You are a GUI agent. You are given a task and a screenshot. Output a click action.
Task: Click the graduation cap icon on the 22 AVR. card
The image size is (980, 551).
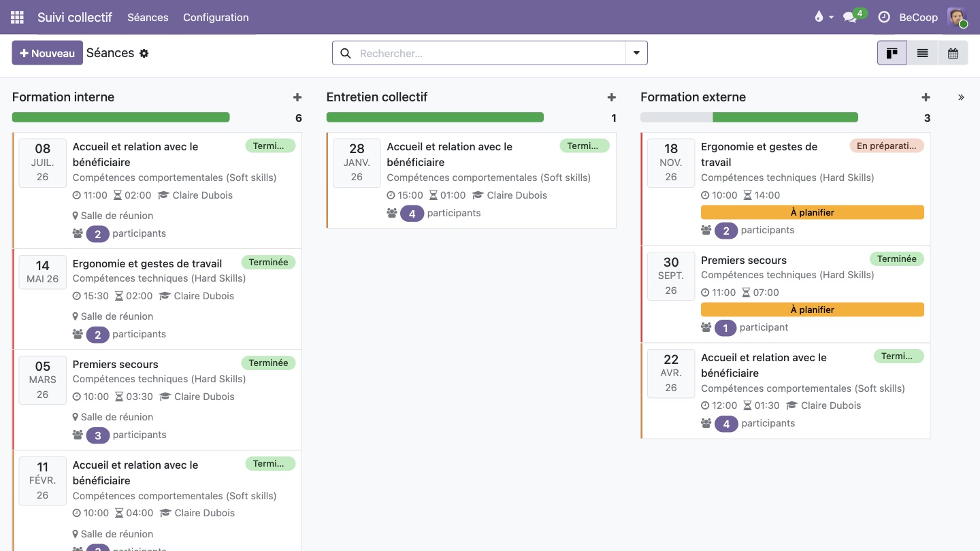tap(791, 405)
